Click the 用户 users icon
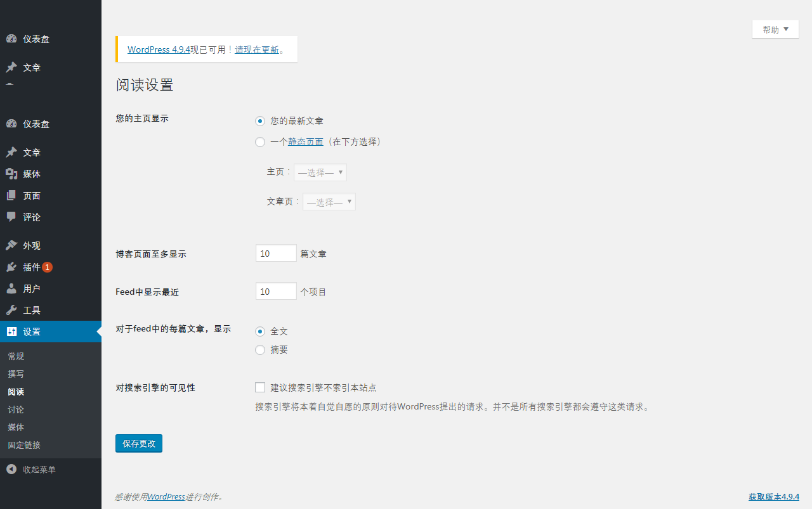Screen dimensions: 812x509 (11, 288)
